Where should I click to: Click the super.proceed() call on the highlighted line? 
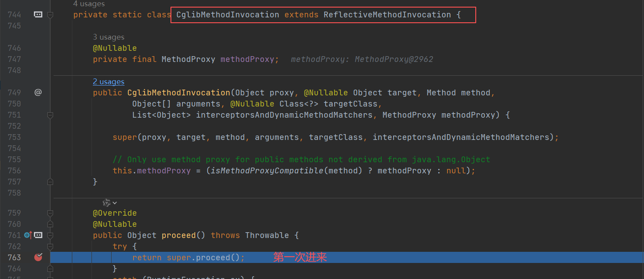[205, 258]
